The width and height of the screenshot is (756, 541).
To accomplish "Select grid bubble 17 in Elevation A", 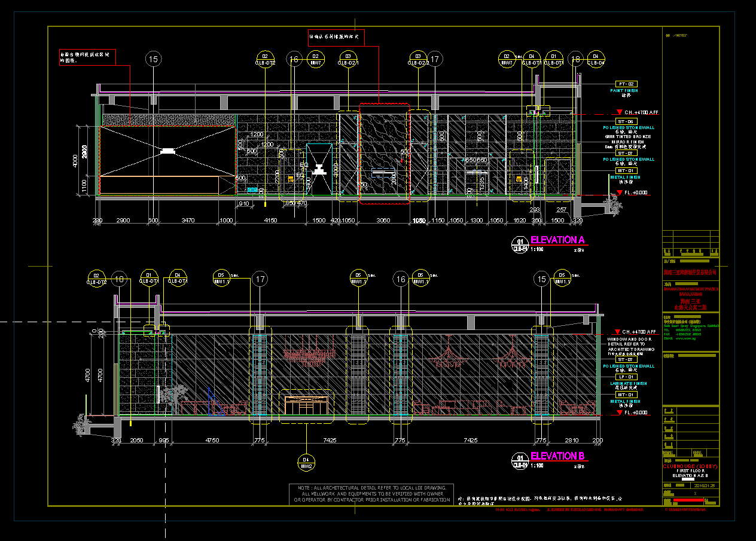I will pyautogui.click(x=435, y=59).
